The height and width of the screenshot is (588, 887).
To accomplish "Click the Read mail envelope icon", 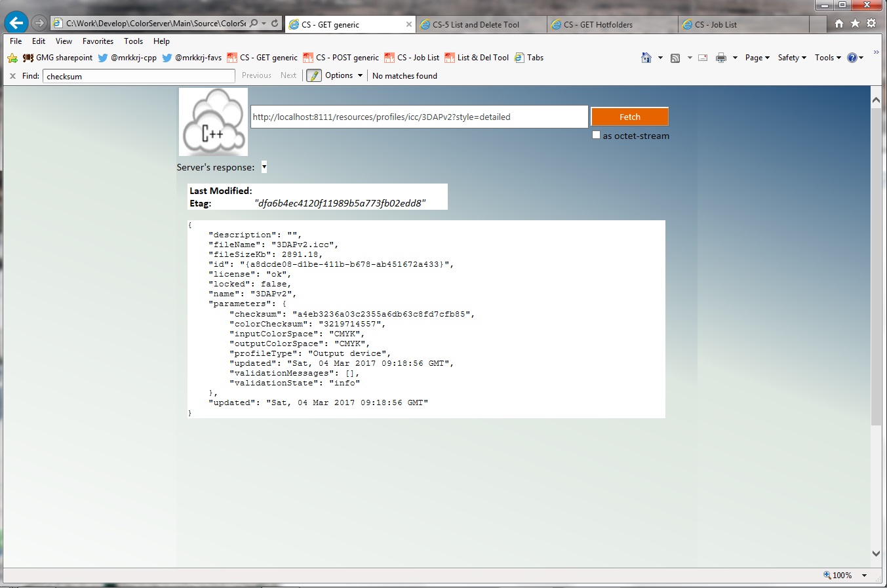I will [703, 58].
